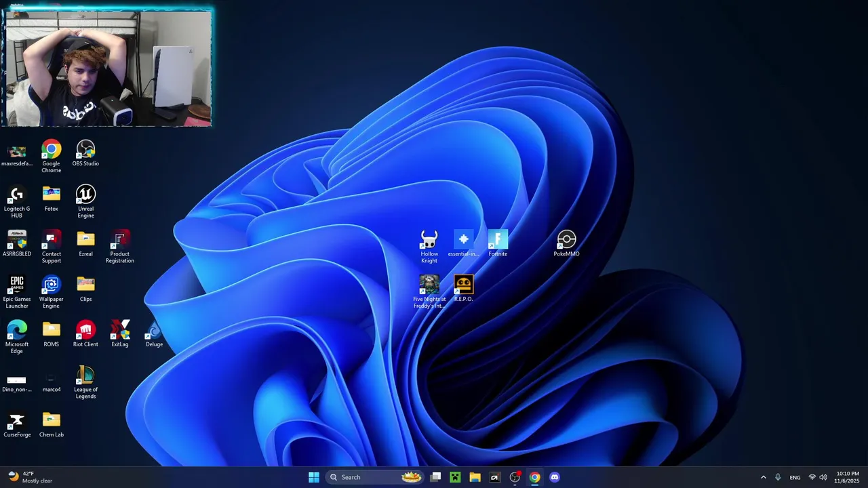Click the Fortnite desktop shortcut

[498, 243]
